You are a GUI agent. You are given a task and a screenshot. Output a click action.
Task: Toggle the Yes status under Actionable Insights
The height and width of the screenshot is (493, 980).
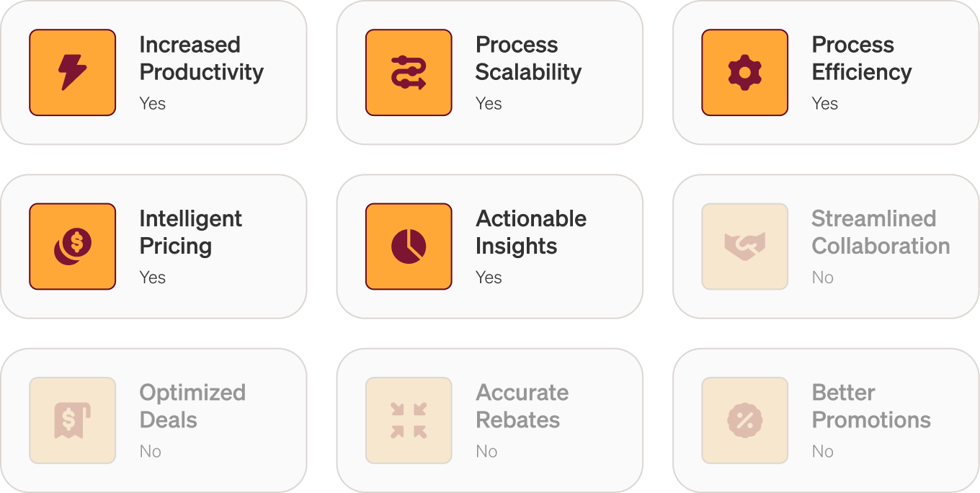[488, 277]
